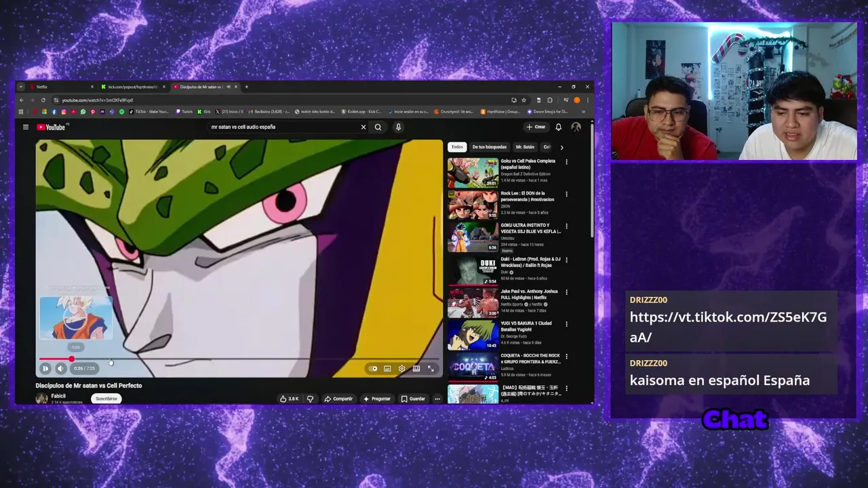868x488 pixels.
Task: Show hidden bookmarks with the double chevron
Action: (x=583, y=112)
